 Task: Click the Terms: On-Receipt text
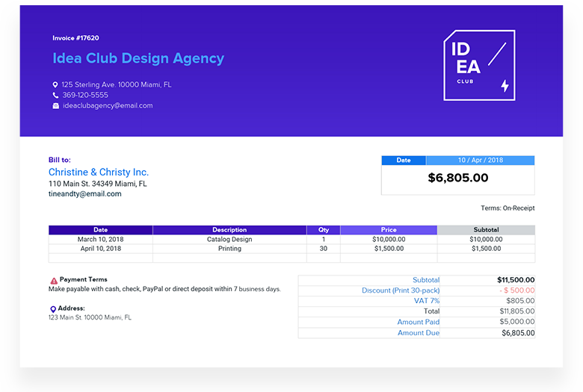(x=508, y=208)
